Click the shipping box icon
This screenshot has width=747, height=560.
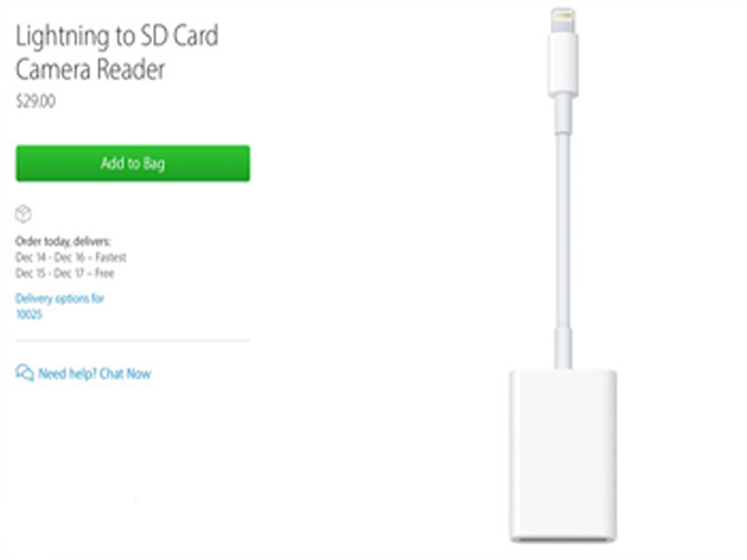point(23,214)
